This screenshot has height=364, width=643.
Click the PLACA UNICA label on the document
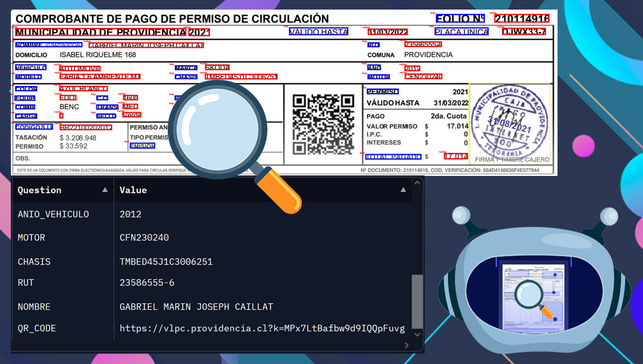point(461,32)
